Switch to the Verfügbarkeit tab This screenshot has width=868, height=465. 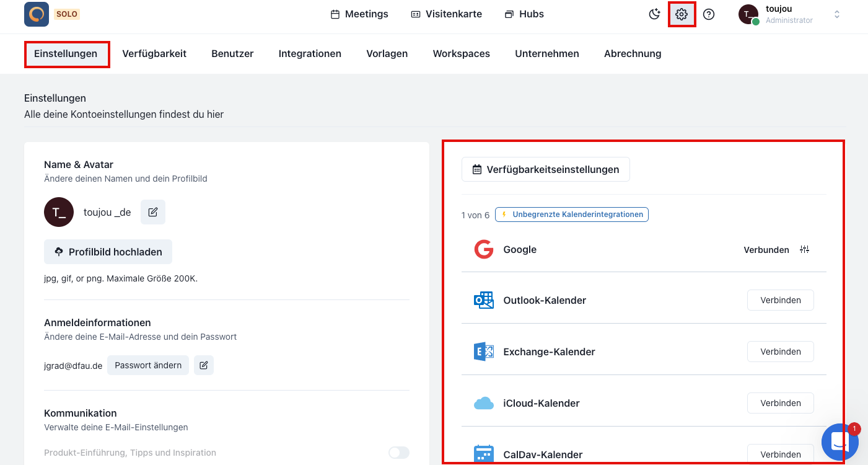click(x=154, y=54)
